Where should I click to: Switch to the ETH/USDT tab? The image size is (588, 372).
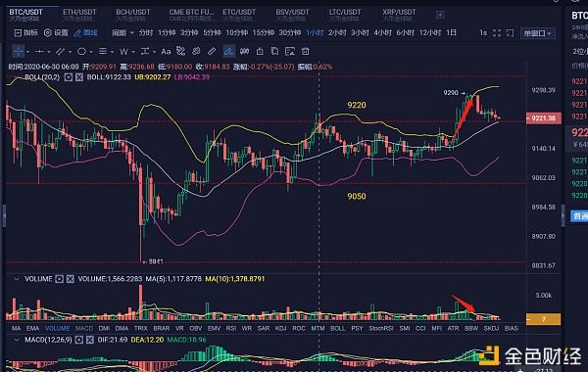click(79, 15)
